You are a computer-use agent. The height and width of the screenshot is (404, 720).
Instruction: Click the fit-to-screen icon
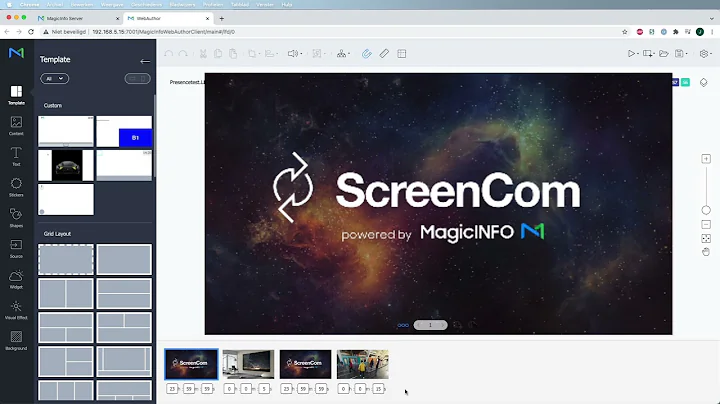tap(706, 238)
